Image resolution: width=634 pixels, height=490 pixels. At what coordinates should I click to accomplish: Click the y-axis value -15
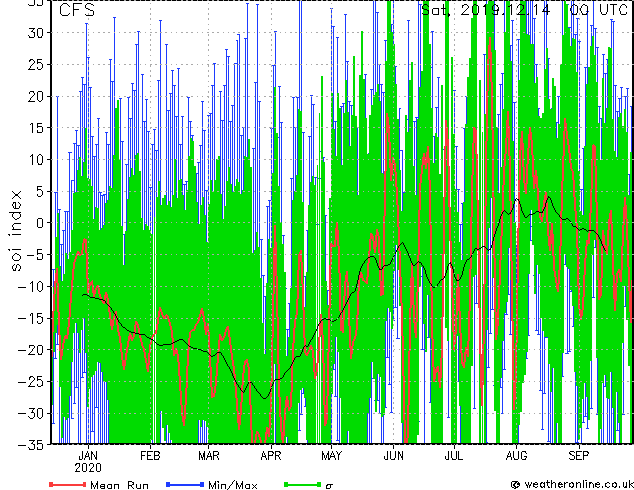(x=31, y=318)
